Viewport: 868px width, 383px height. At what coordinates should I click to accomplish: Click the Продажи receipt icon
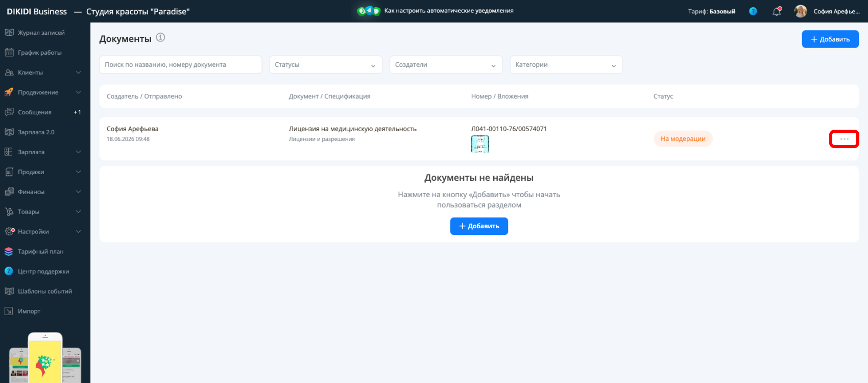click(9, 172)
